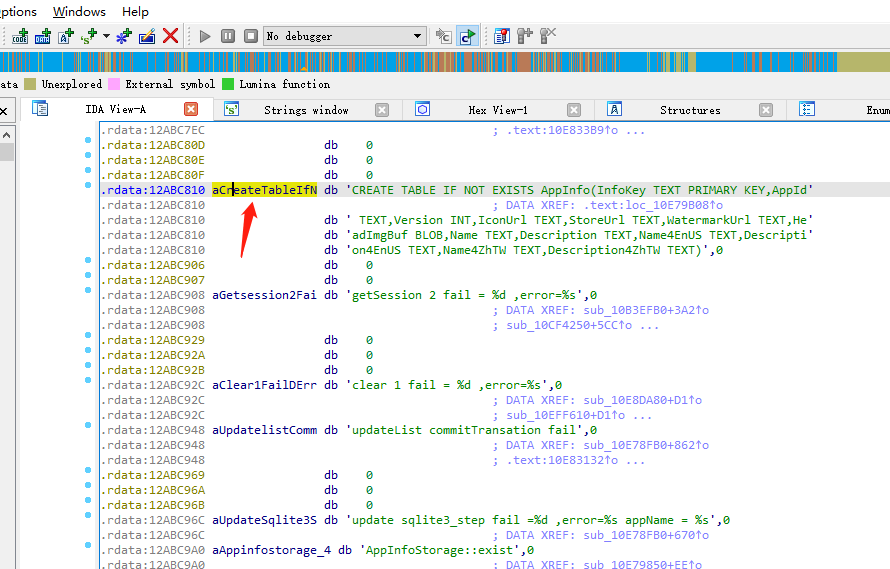Click the Enums tab icon

[x=807, y=109]
